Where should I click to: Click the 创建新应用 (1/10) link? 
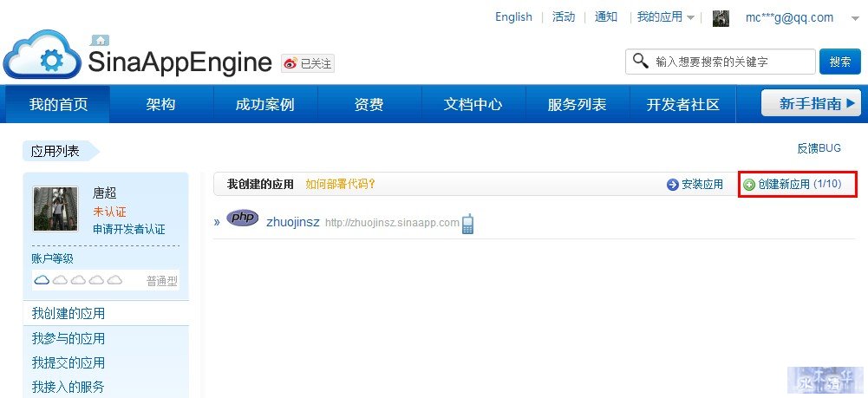[x=799, y=184]
